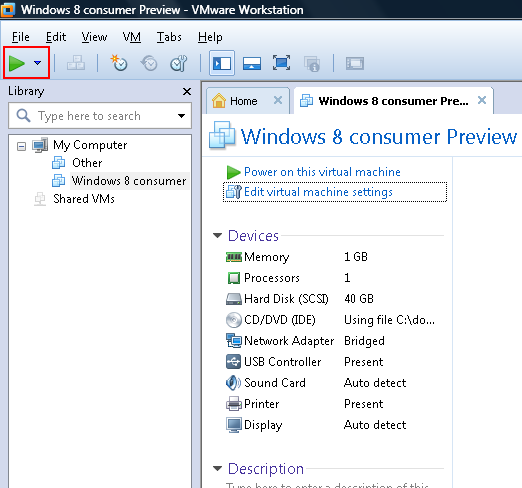Switch to the Windows 8 consumer Preview tab
Screen dimensions: 522x488
tap(393, 101)
